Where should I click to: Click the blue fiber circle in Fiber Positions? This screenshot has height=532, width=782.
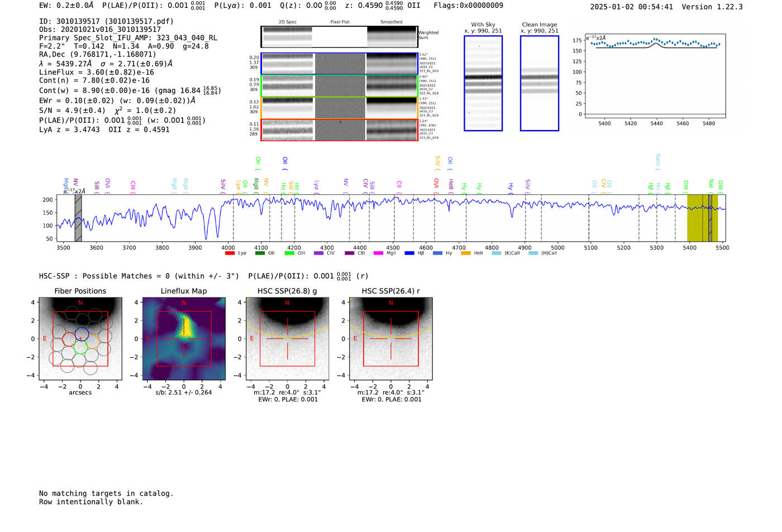82,334
